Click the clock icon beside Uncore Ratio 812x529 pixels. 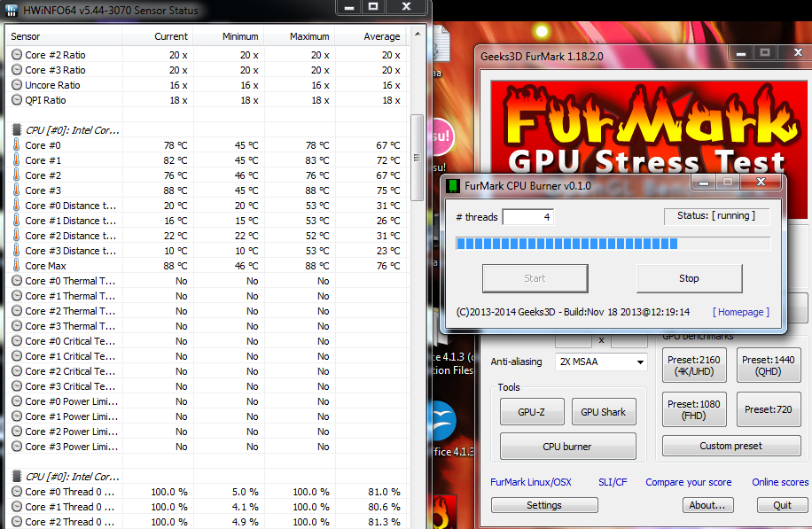point(17,85)
